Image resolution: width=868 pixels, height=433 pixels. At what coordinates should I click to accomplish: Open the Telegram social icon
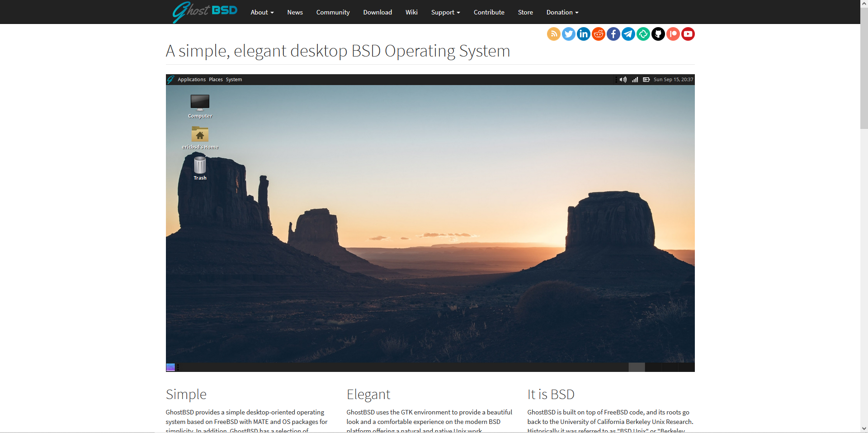pos(628,34)
